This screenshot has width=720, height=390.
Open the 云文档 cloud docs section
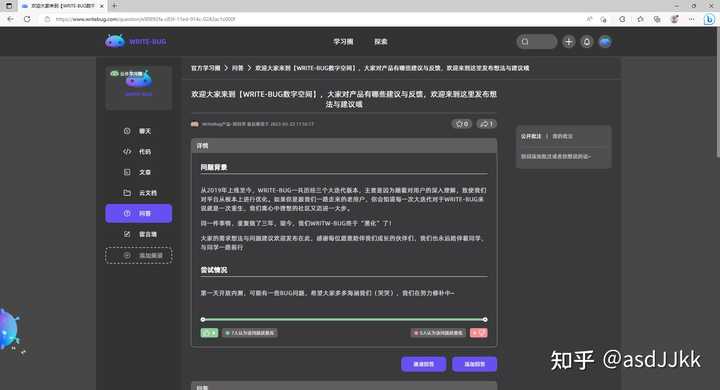(138, 193)
